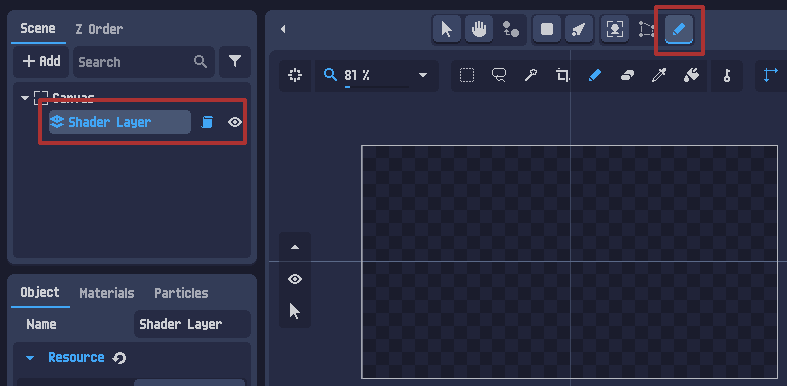The image size is (787, 386).
Task: Select the eraser tool
Action: [x=627, y=76]
